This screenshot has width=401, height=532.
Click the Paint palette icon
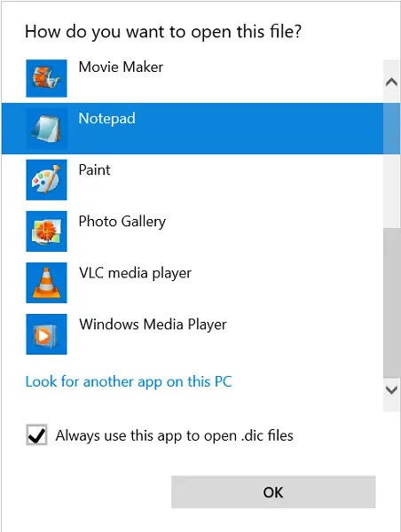(x=46, y=180)
